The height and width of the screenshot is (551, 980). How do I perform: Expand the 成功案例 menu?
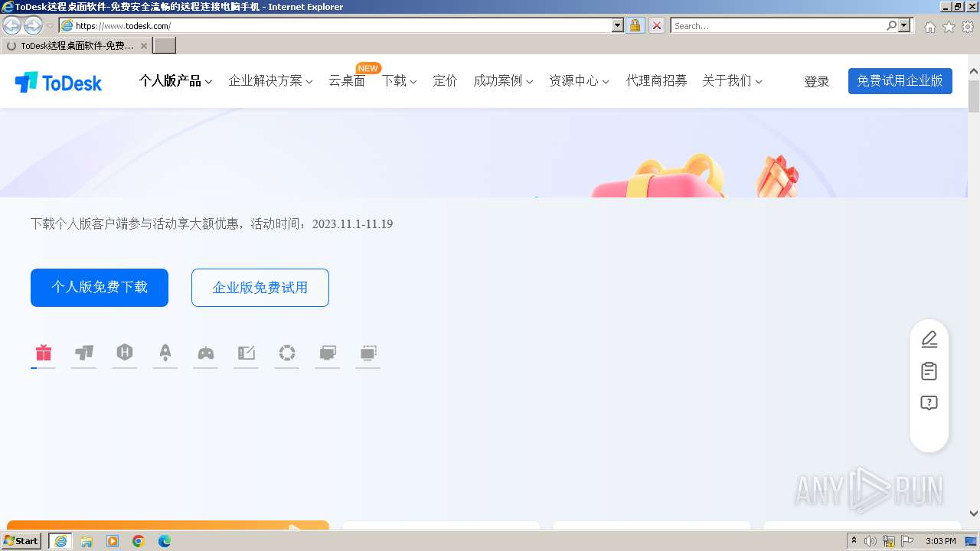[x=503, y=80]
